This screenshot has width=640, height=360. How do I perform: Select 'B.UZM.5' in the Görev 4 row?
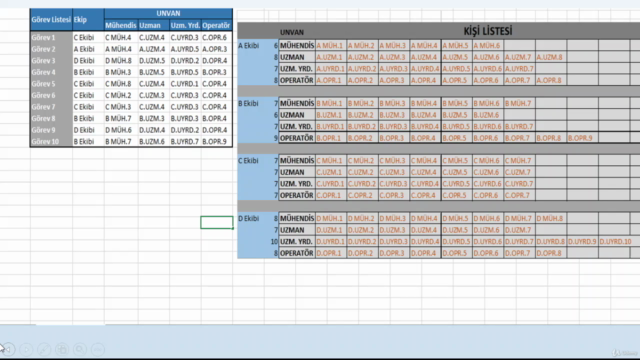click(153, 72)
